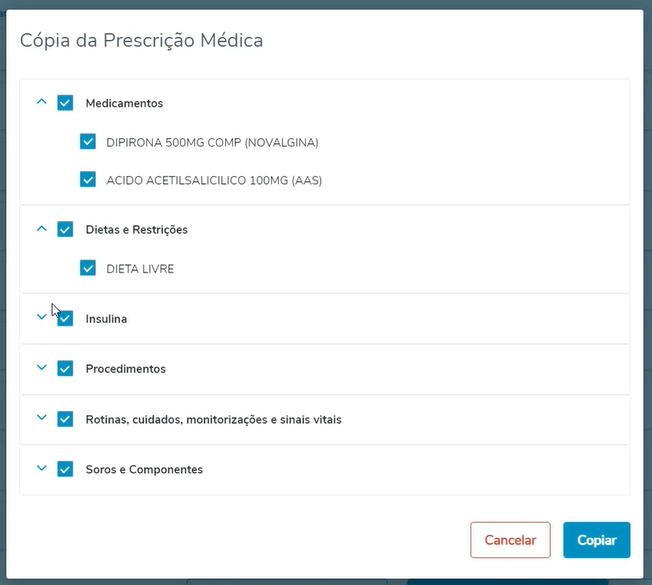This screenshot has width=652, height=585.
Task: Deselect the Soros e Componentes checkbox
Action: click(x=65, y=469)
